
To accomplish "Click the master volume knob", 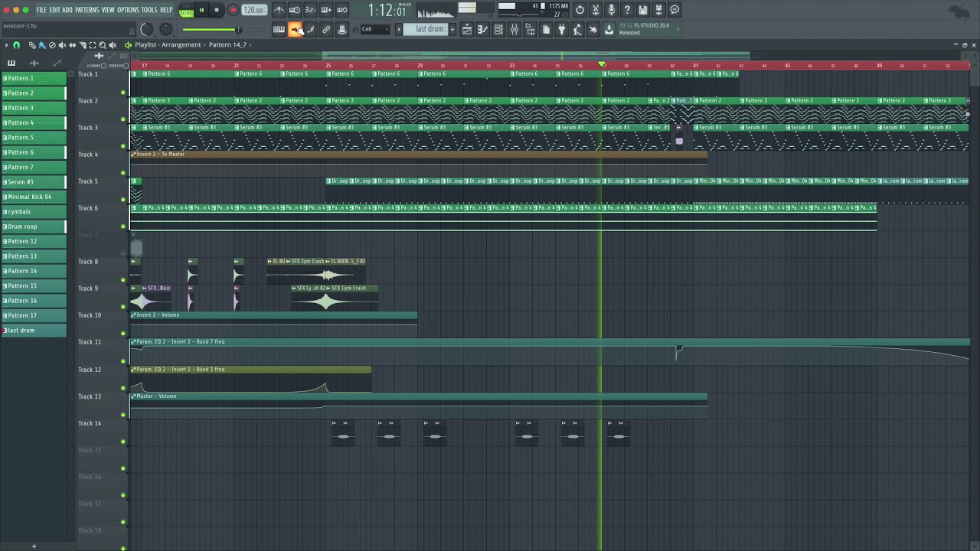I will [x=147, y=29].
